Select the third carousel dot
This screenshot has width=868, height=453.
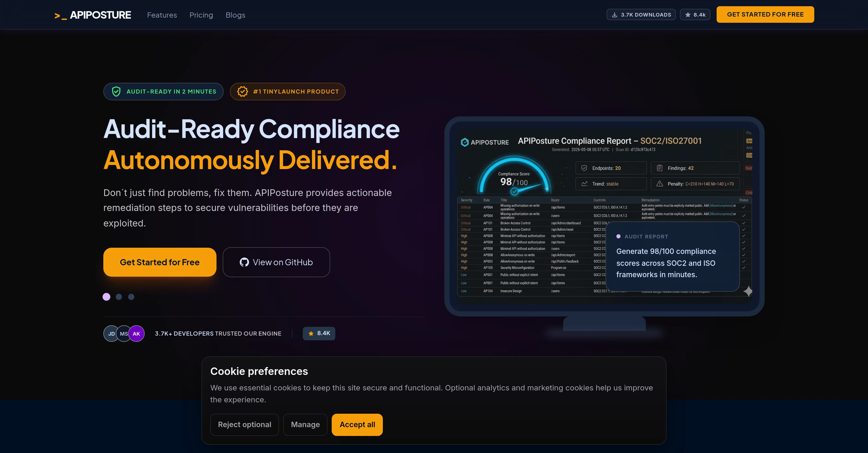tap(131, 297)
